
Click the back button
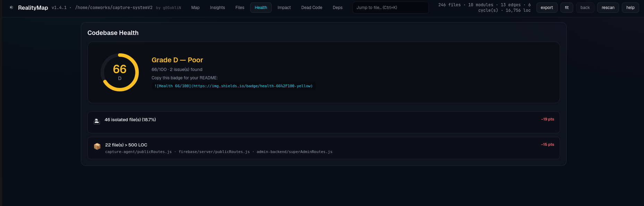pyautogui.click(x=585, y=8)
